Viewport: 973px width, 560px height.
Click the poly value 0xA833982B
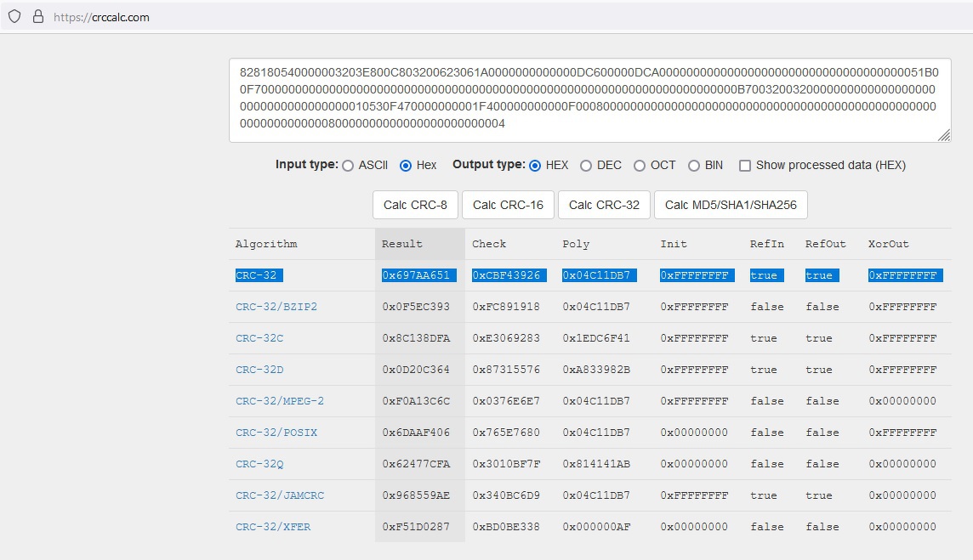click(596, 370)
